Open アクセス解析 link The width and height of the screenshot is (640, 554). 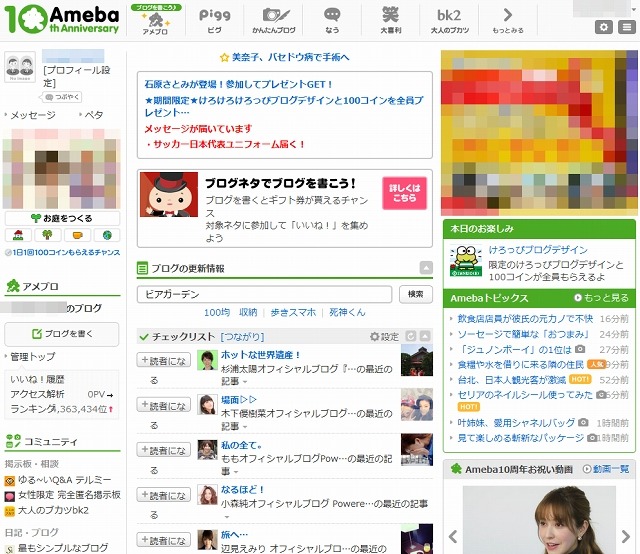coord(37,394)
